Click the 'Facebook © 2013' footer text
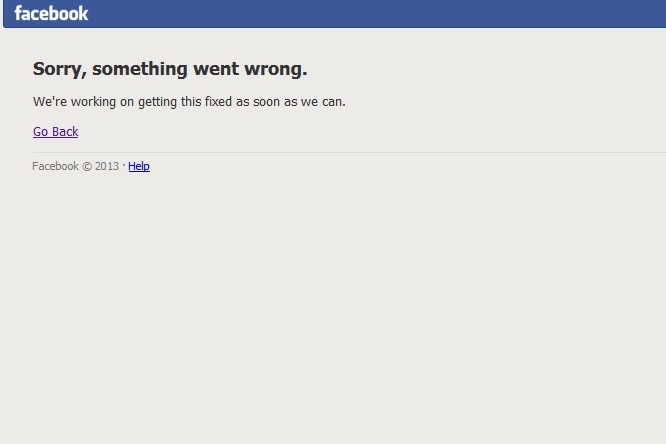 [x=76, y=166]
